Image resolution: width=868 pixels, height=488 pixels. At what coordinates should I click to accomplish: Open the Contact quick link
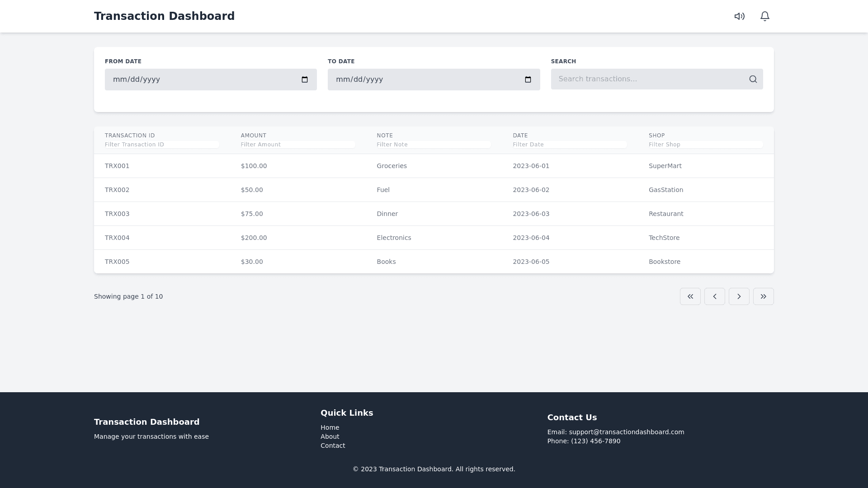tap(333, 446)
